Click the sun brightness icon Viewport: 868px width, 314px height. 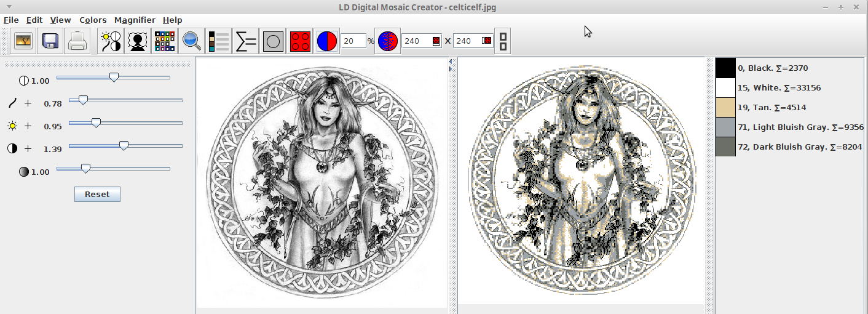[x=12, y=126]
